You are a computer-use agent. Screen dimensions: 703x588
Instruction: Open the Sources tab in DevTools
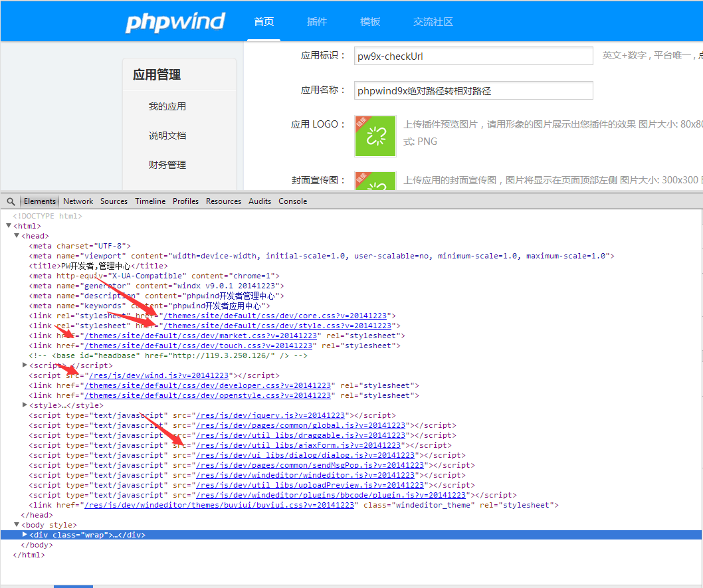(x=114, y=201)
